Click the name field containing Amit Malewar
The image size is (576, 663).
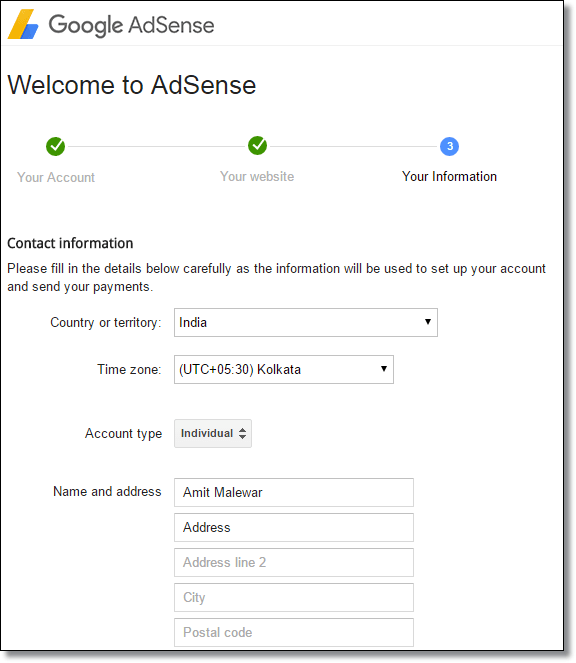click(294, 493)
